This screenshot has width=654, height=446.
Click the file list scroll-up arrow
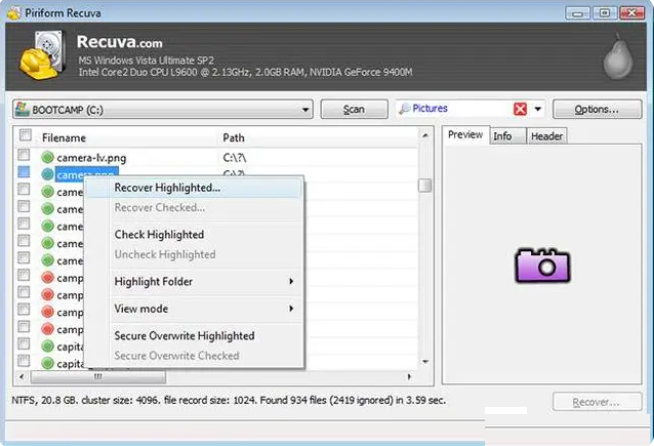pos(425,136)
